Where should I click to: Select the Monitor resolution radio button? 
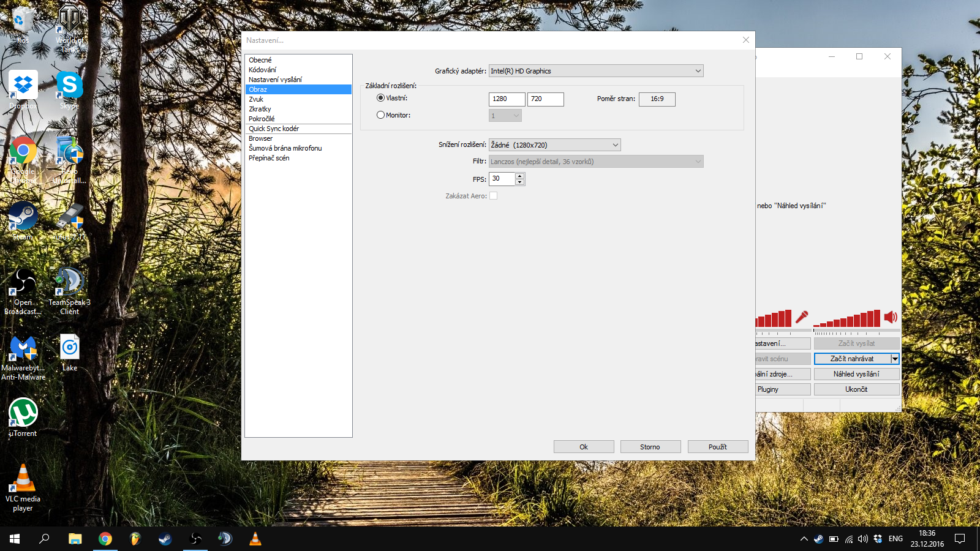(380, 115)
